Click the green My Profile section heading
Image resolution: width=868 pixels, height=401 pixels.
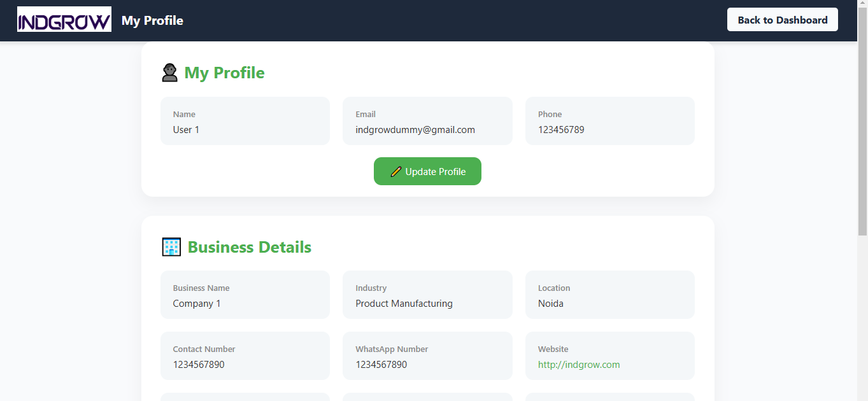tap(224, 73)
